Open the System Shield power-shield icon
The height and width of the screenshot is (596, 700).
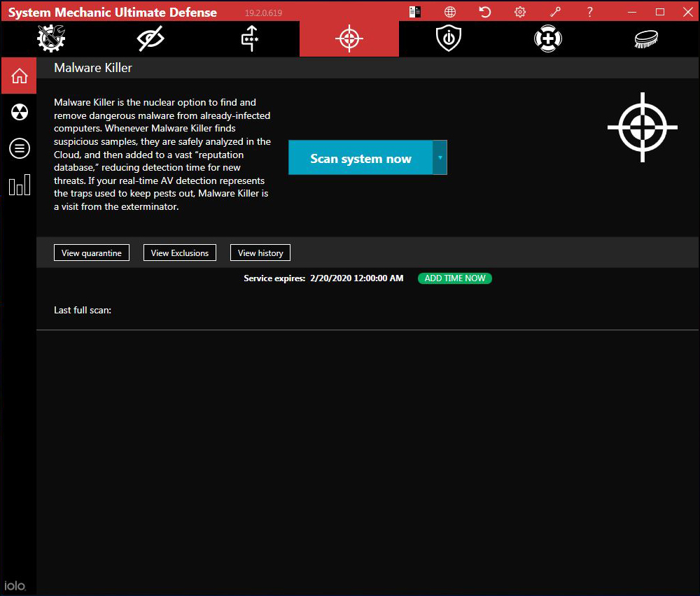click(x=448, y=38)
